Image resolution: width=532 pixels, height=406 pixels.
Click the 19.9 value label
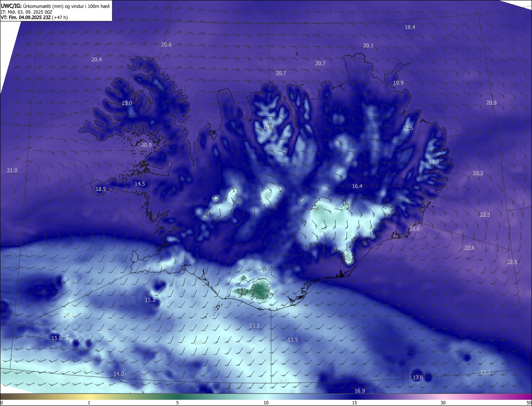[398, 83]
